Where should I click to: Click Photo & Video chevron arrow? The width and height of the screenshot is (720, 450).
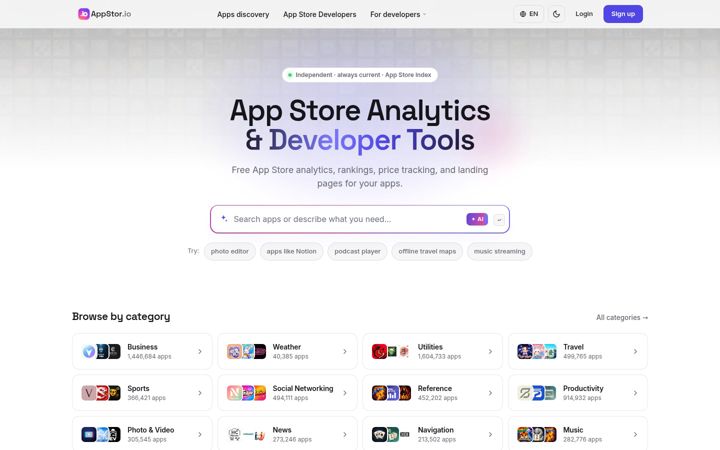coord(200,434)
